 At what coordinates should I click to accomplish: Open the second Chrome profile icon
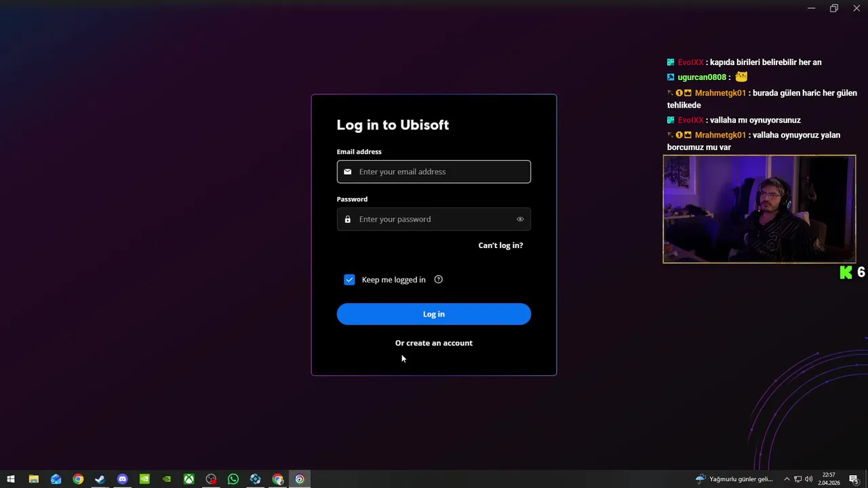click(x=277, y=479)
